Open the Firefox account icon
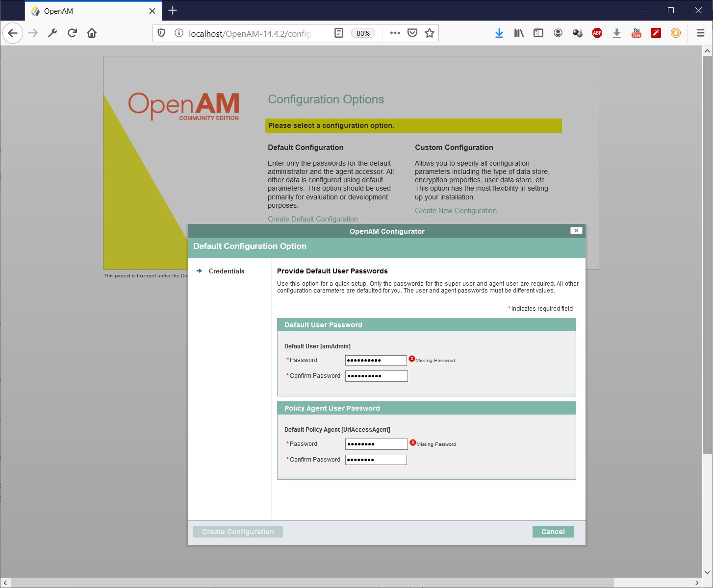Image resolution: width=713 pixels, height=588 pixels. coord(558,33)
